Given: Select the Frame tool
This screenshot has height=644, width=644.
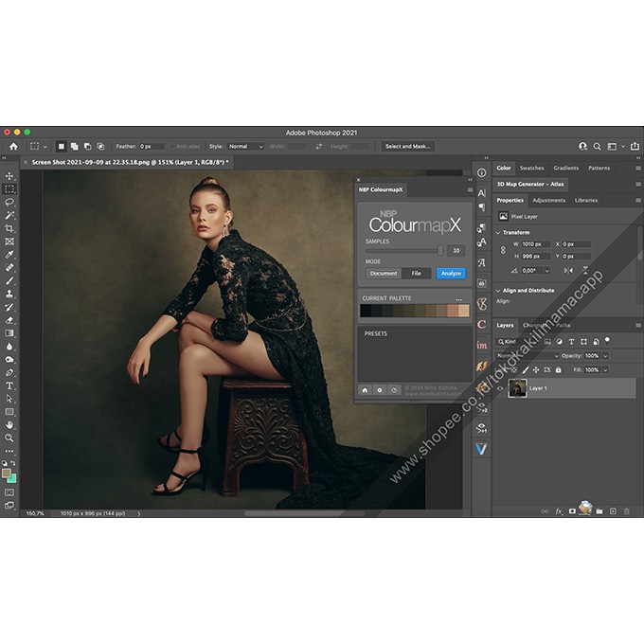Looking at the screenshot, I should tap(9, 241).
